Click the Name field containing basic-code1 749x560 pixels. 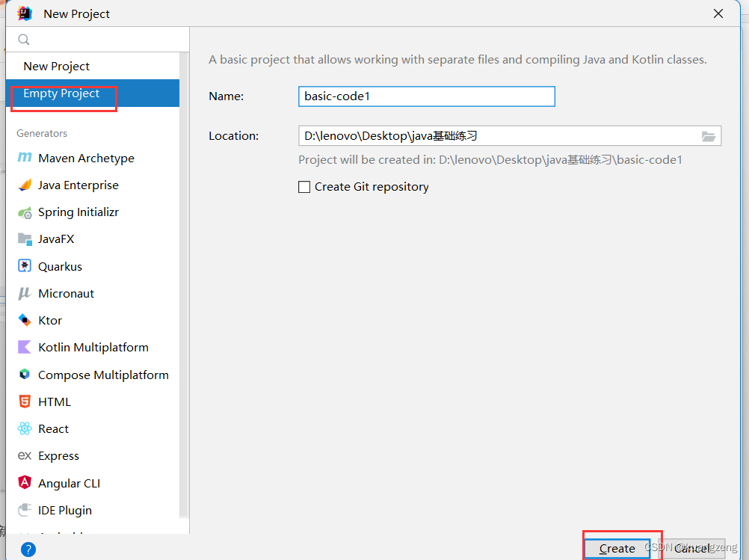427,96
